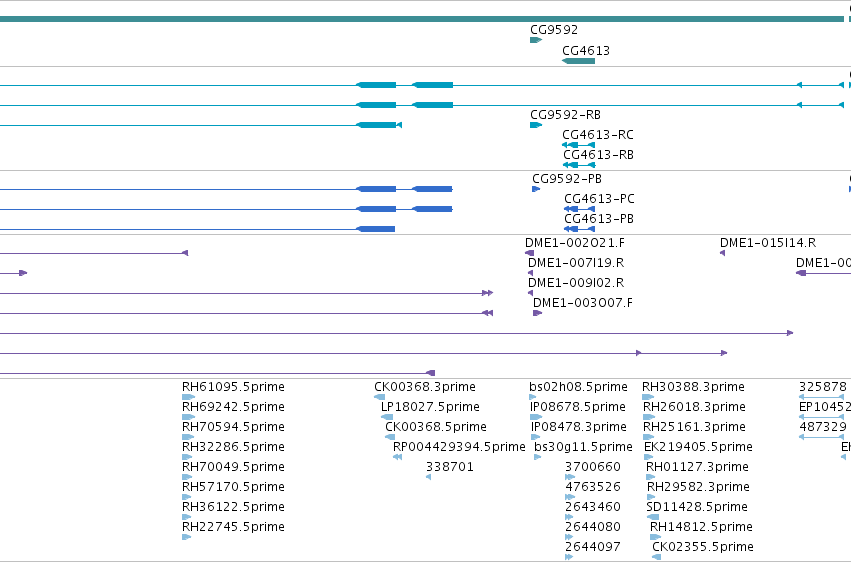This screenshot has width=851, height=562.
Task: Select EST RH57170.5prime
Action: click(233, 488)
